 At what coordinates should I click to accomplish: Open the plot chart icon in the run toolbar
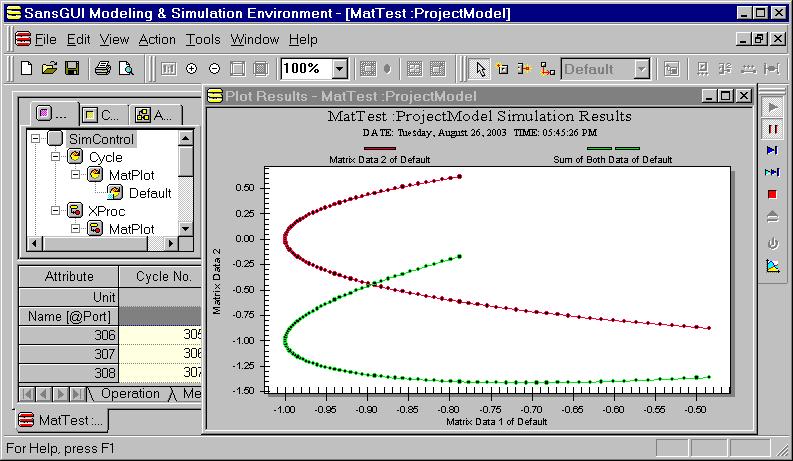point(772,266)
